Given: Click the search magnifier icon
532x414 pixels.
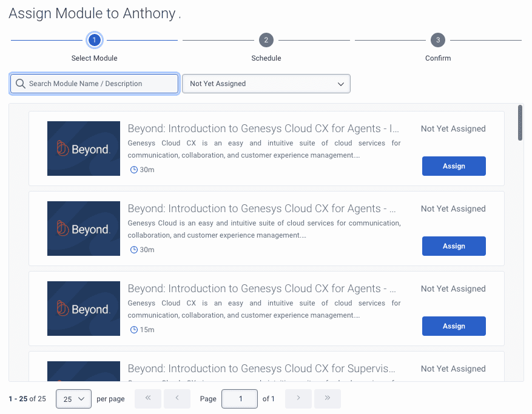Looking at the screenshot, I should (21, 83).
